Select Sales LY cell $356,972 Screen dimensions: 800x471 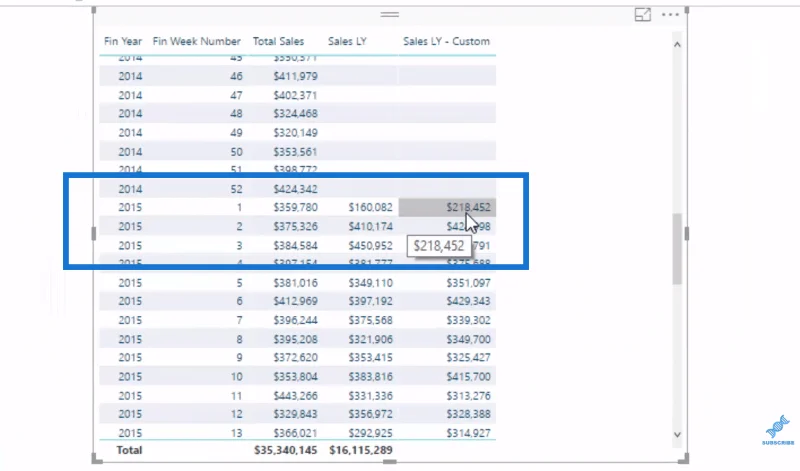pos(370,414)
